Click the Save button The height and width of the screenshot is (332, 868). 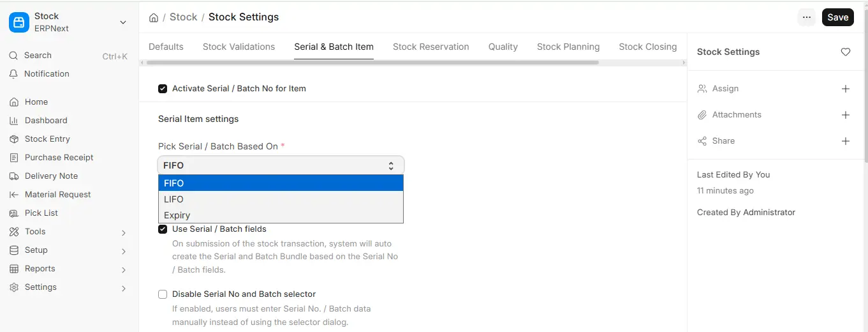point(838,17)
